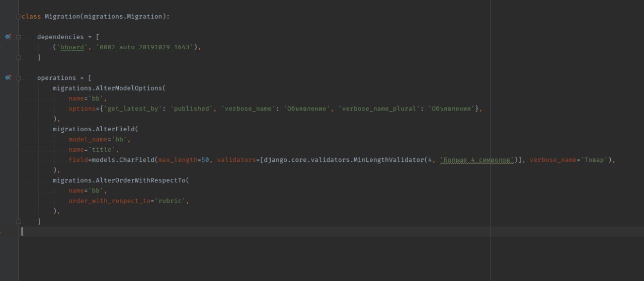Collapse the operations list fold marker
Image resolution: width=644 pixels, height=281 pixels.
click(x=19, y=78)
